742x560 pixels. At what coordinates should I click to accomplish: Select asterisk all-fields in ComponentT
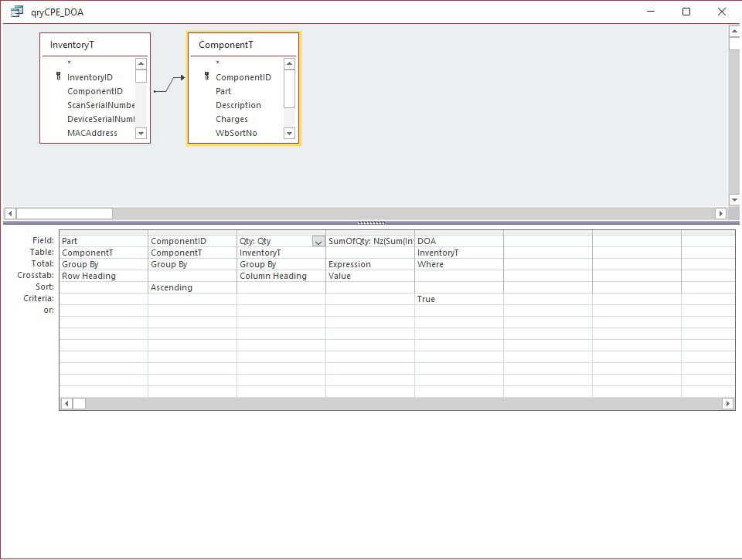click(218, 63)
